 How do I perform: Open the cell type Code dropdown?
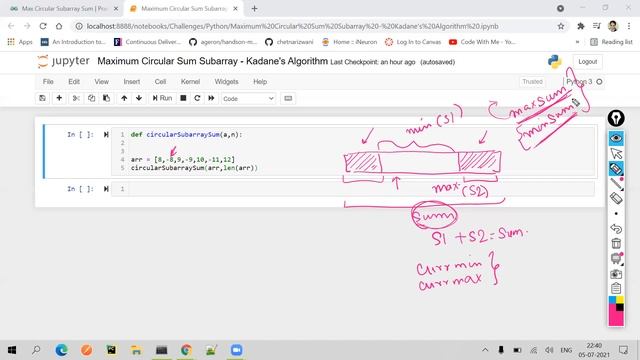248,98
